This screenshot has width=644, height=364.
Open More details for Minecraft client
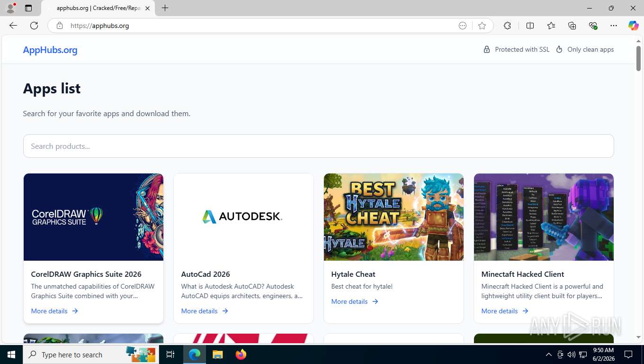tap(505, 311)
